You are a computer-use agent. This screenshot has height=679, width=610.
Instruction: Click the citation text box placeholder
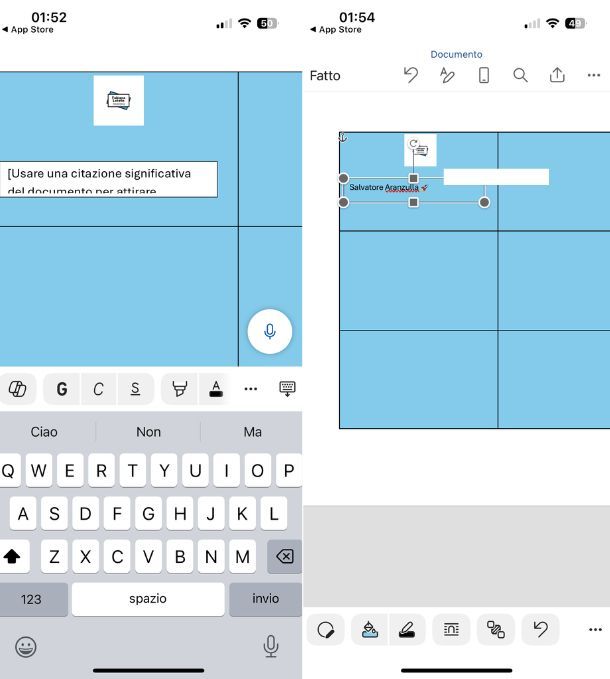[x=108, y=179]
